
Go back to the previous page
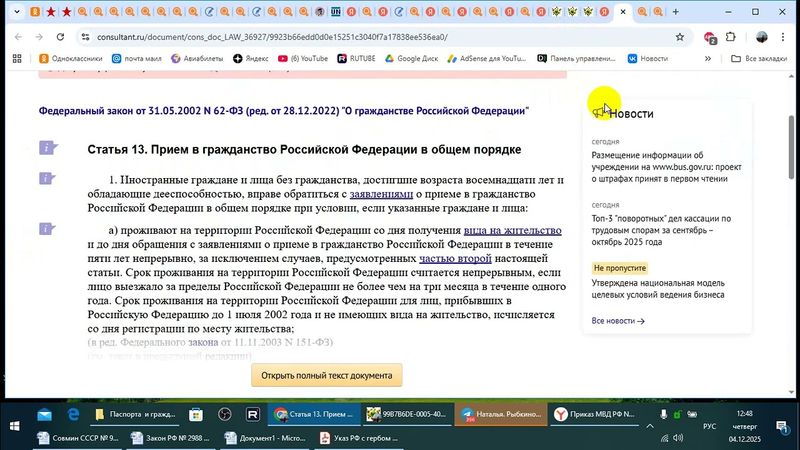pyautogui.click(x=18, y=37)
